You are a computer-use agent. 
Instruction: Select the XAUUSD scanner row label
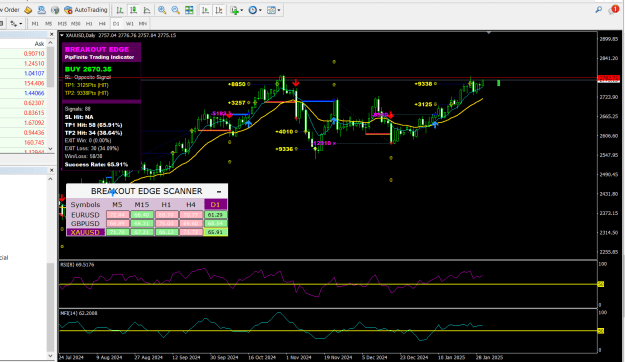(85, 232)
